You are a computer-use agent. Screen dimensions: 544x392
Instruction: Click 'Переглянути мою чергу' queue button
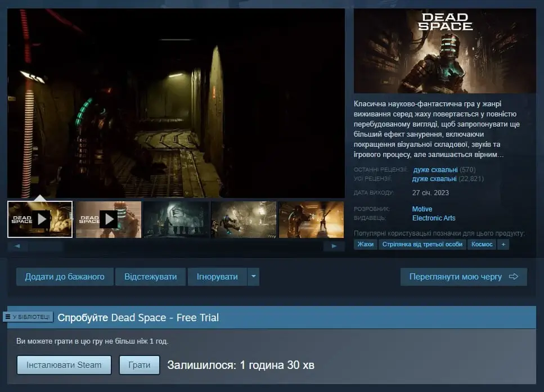464,277
